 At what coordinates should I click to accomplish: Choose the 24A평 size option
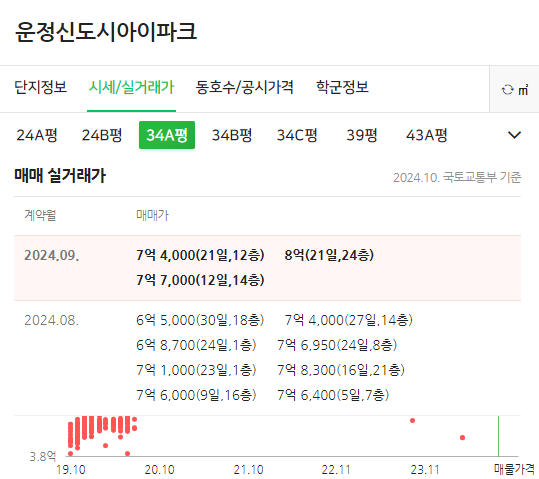(37, 135)
